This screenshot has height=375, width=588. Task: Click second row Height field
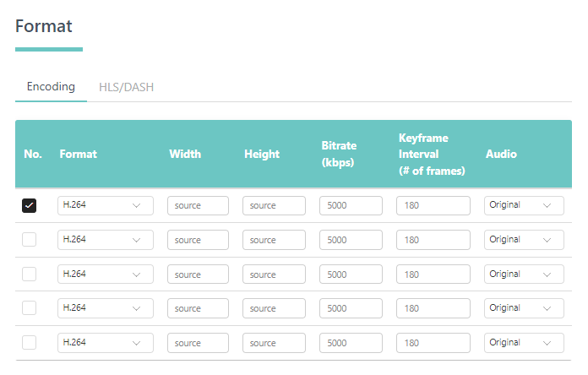274,240
